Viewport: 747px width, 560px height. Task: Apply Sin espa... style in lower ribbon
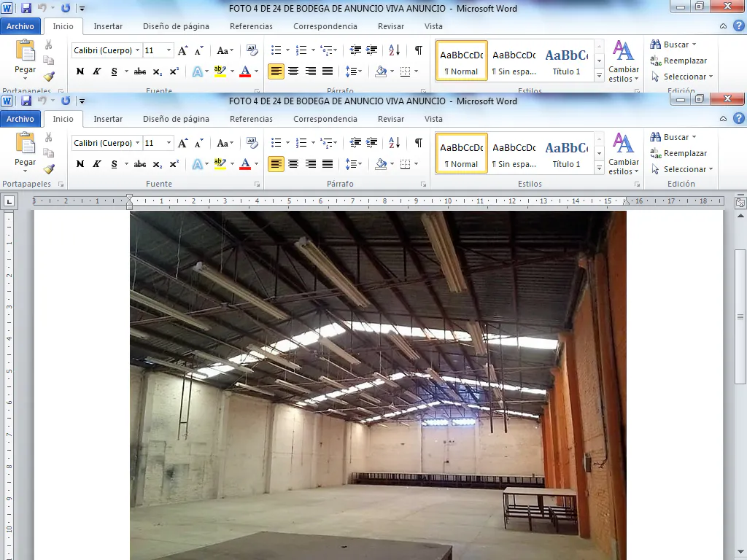coord(514,155)
